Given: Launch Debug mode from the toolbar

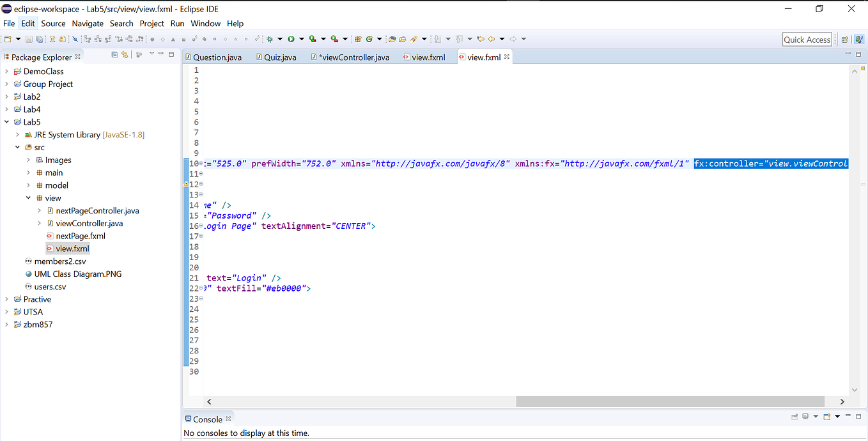Looking at the screenshot, I should click(270, 38).
